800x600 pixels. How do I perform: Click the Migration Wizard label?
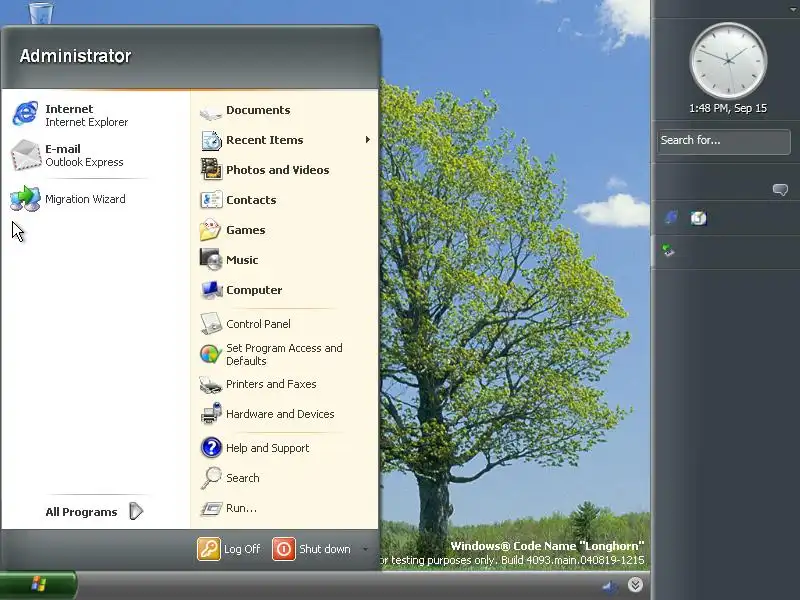coord(85,199)
